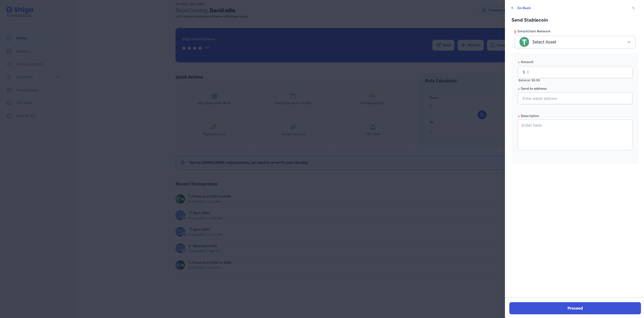
Task: Click the OTC Desk quick action card
Action: coord(372,130)
